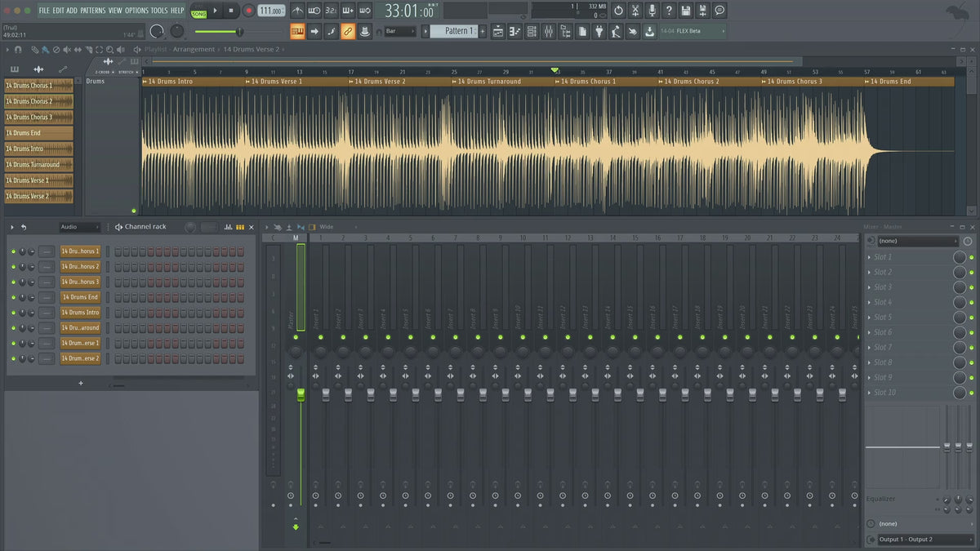Open the Bar snap dropdown

tap(401, 31)
